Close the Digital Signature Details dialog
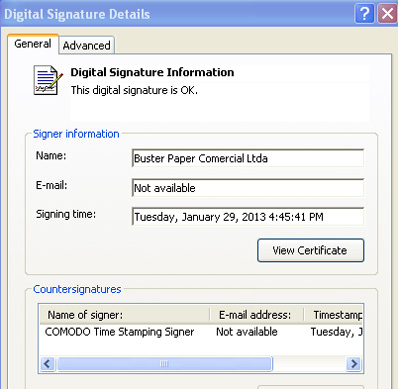This screenshot has width=398, height=389. (x=387, y=14)
